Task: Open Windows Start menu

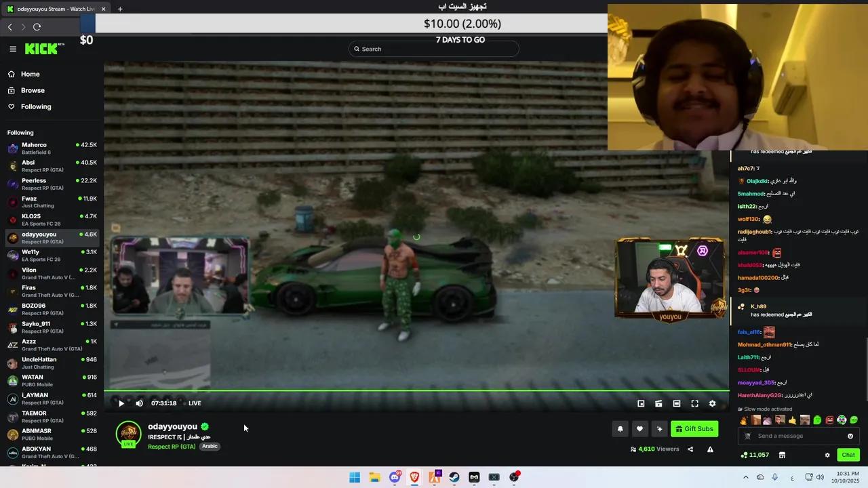Action: (355, 477)
